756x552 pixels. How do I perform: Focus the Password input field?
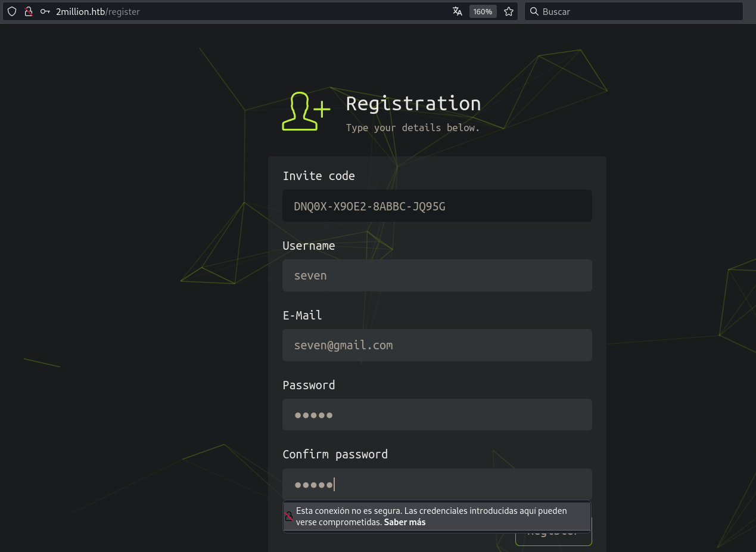pyautogui.click(x=437, y=415)
